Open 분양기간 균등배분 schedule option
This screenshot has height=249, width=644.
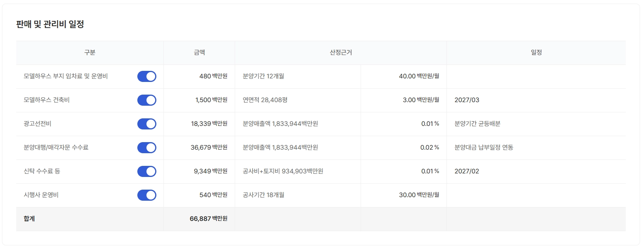click(477, 124)
